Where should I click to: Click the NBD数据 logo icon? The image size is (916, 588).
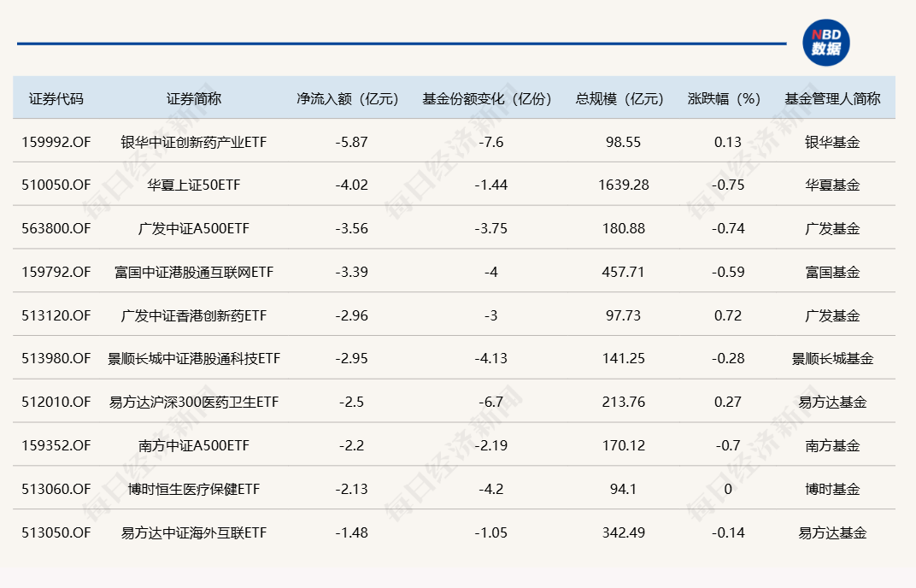pos(825,43)
